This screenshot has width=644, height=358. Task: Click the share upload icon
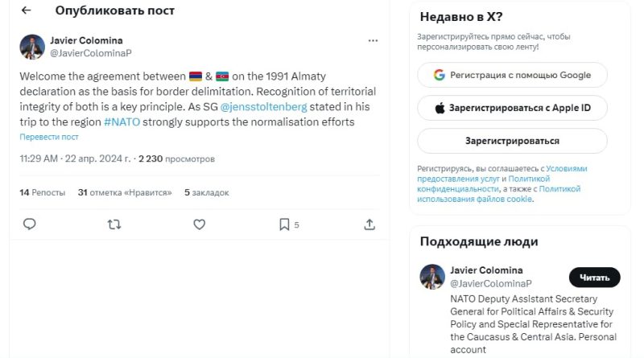pos(369,224)
